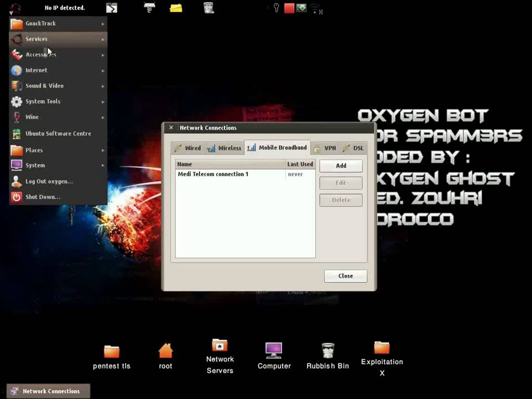This screenshot has height=399, width=532.
Task: Expand Wine submenu arrow
Action: pos(103,117)
